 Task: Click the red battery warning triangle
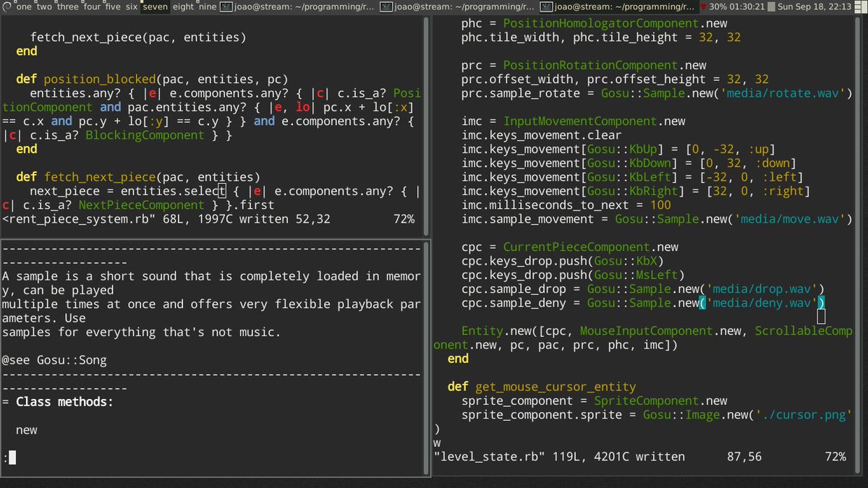[x=703, y=7]
